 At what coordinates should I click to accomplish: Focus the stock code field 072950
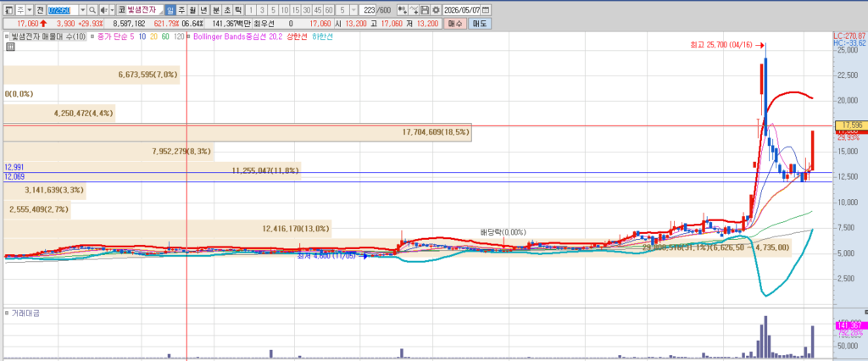(63, 10)
